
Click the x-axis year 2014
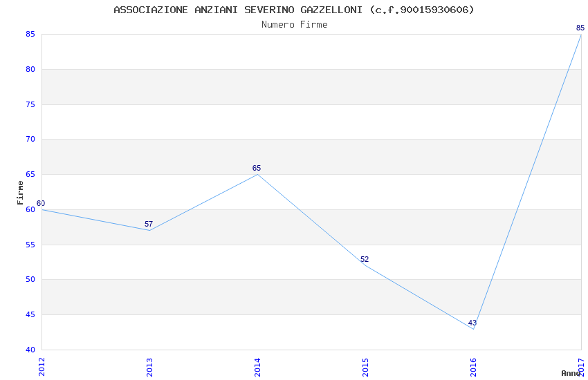click(257, 367)
